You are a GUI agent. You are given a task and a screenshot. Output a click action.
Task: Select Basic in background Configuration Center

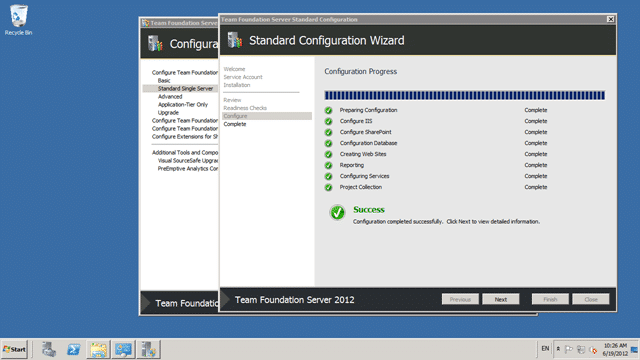(164, 80)
